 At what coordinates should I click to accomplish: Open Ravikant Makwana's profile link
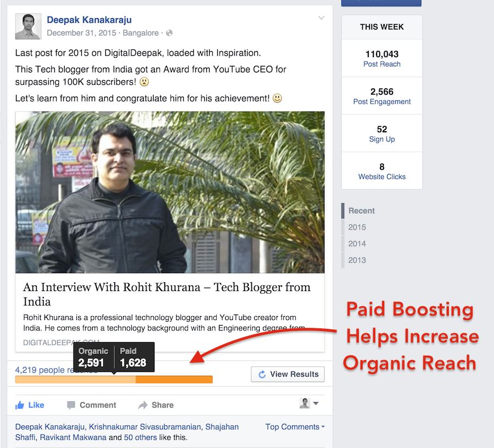coord(73,438)
